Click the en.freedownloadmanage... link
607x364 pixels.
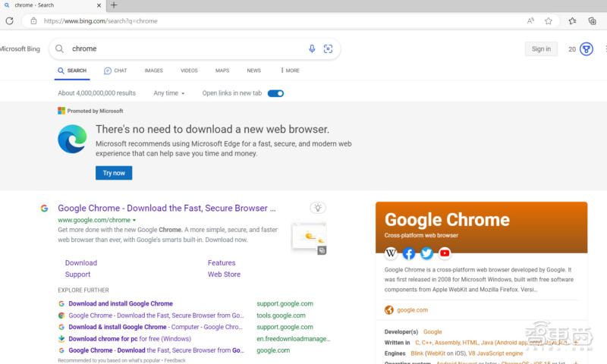point(293,338)
